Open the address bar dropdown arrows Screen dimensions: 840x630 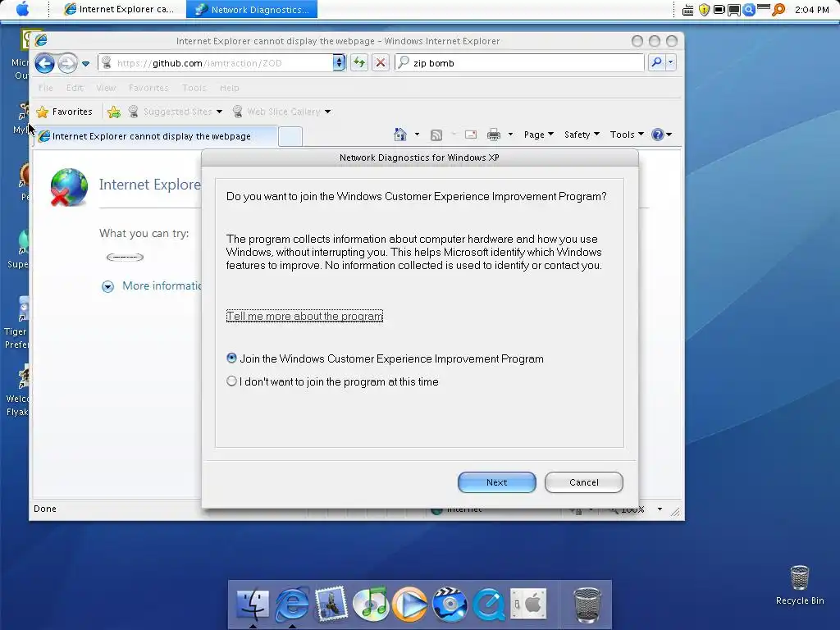[x=339, y=62]
